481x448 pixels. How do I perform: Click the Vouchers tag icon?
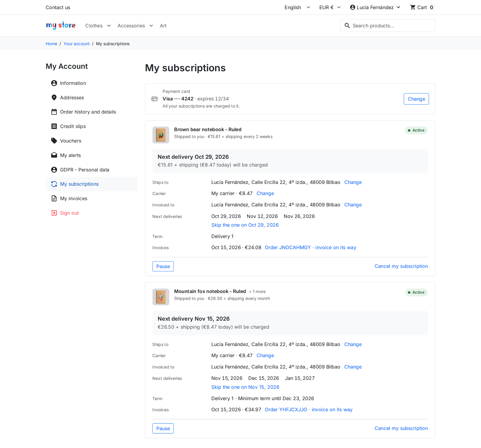point(54,141)
